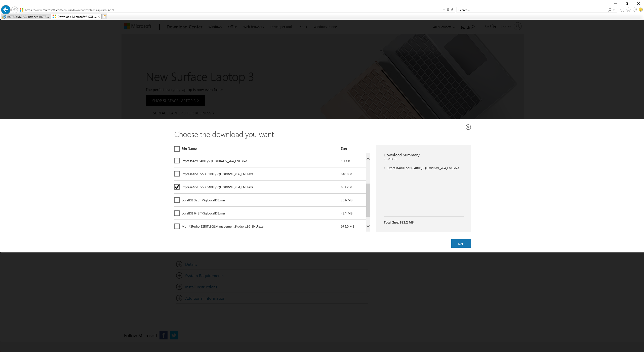
Task: Check ExpressAndTools 32BIT SQLEXPRWT_x86_ENU.exe
Action: 177,174
